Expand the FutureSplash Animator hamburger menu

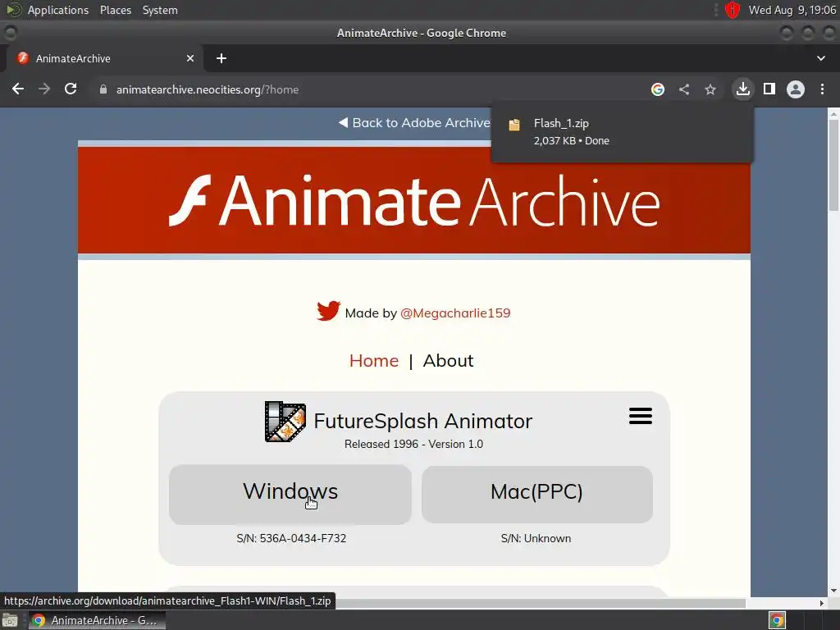tap(641, 416)
